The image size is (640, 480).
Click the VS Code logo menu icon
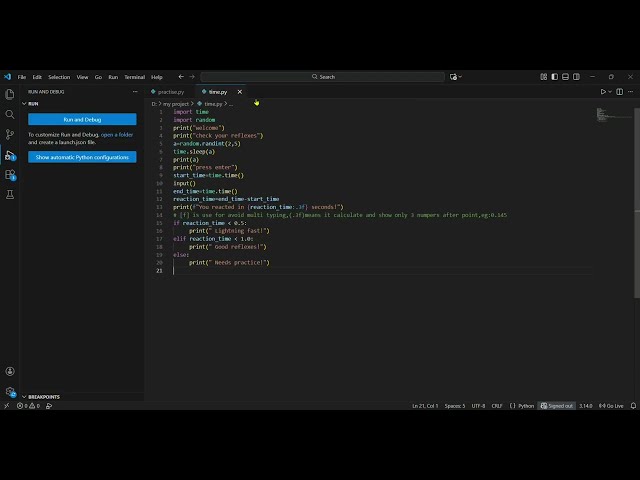[x=7, y=77]
